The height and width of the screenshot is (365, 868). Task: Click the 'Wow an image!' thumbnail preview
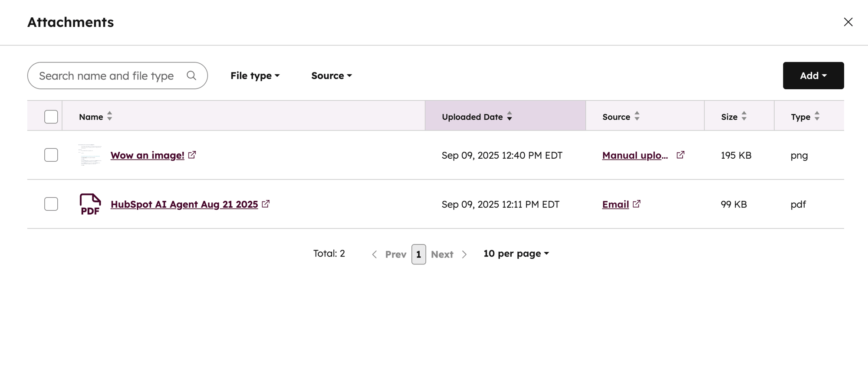pos(90,155)
